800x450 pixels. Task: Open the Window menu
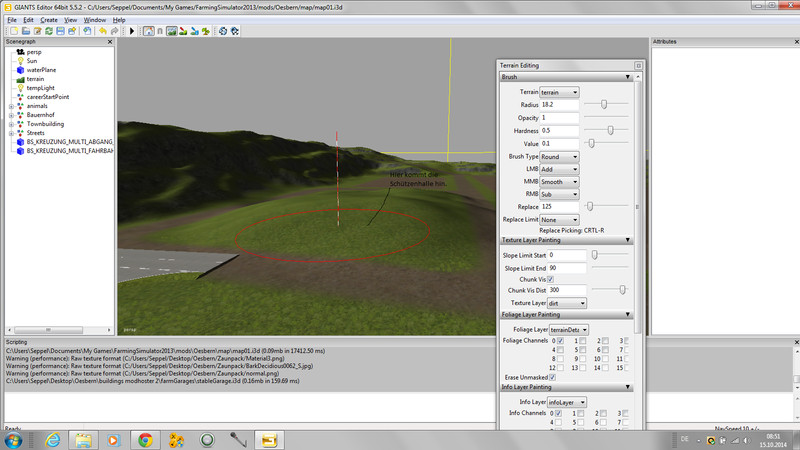click(x=93, y=20)
